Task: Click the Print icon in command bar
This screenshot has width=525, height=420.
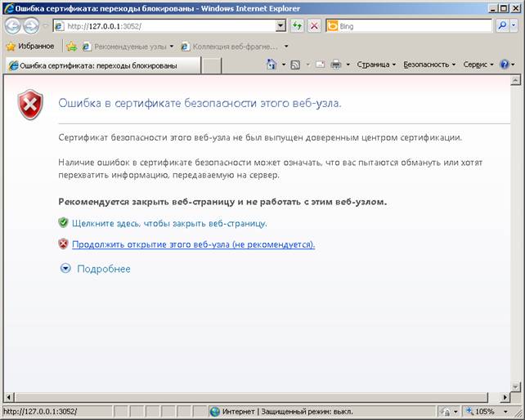Action: [335, 65]
